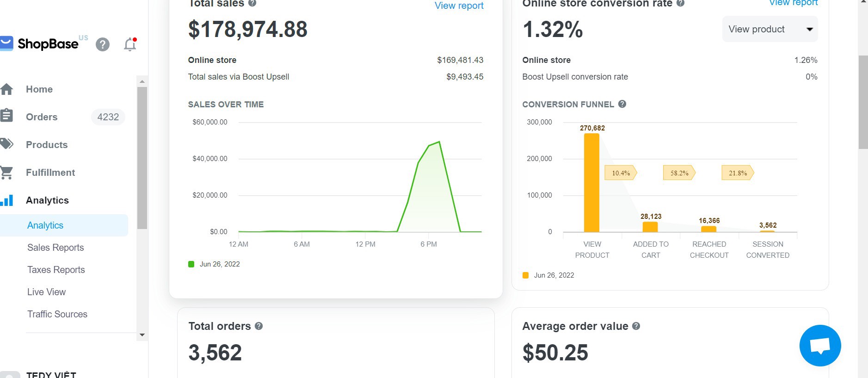
Task: Open the live chat bubble button
Action: click(x=820, y=345)
